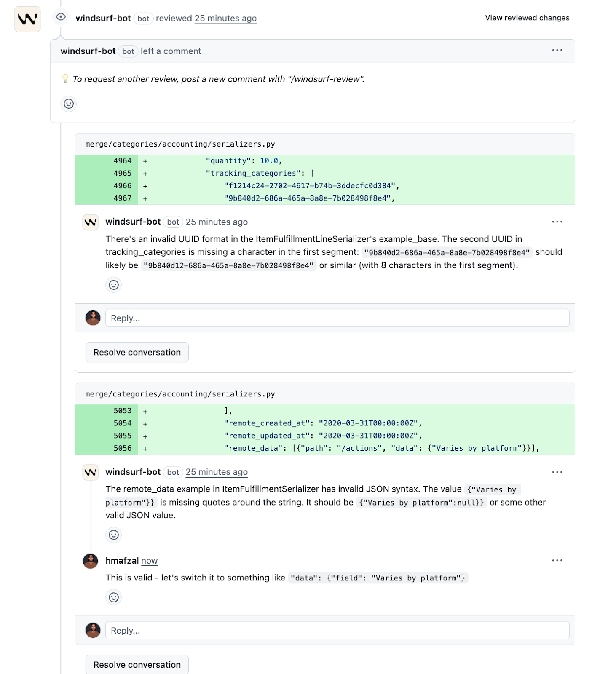Click UUID string 9b840d2 on line 4967

(x=307, y=198)
